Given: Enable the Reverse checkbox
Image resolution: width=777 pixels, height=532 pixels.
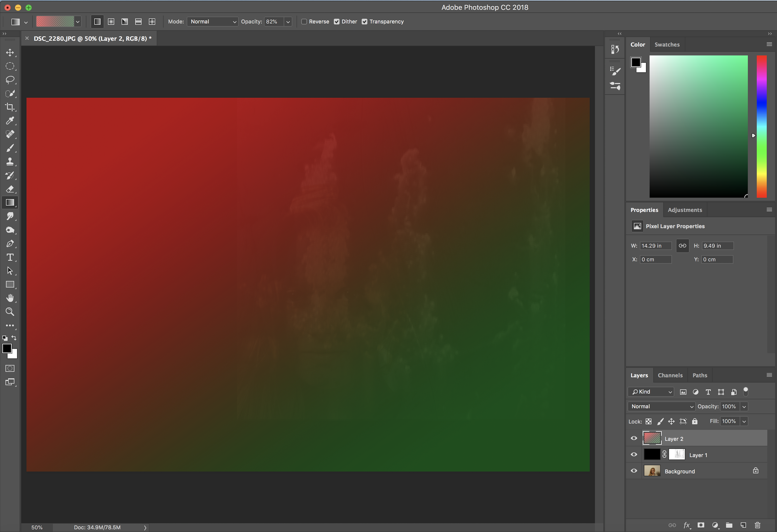Looking at the screenshot, I should [304, 22].
